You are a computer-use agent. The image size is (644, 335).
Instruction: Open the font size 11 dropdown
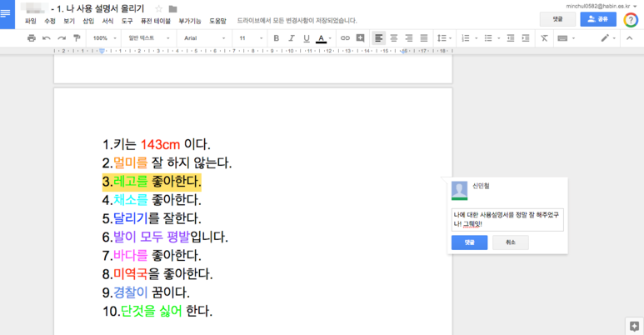click(x=247, y=38)
